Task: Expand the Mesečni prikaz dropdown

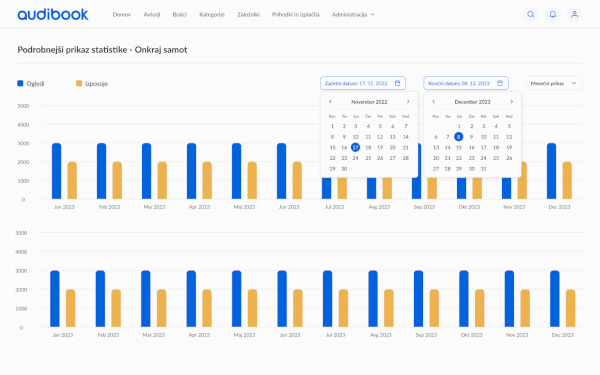Action: pyautogui.click(x=554, y=83)
